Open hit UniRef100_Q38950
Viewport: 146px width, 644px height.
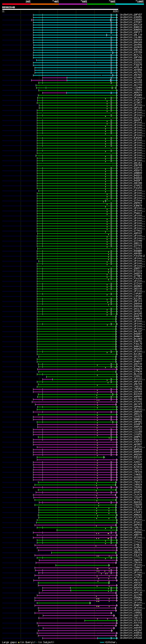(x=131, y=20)
